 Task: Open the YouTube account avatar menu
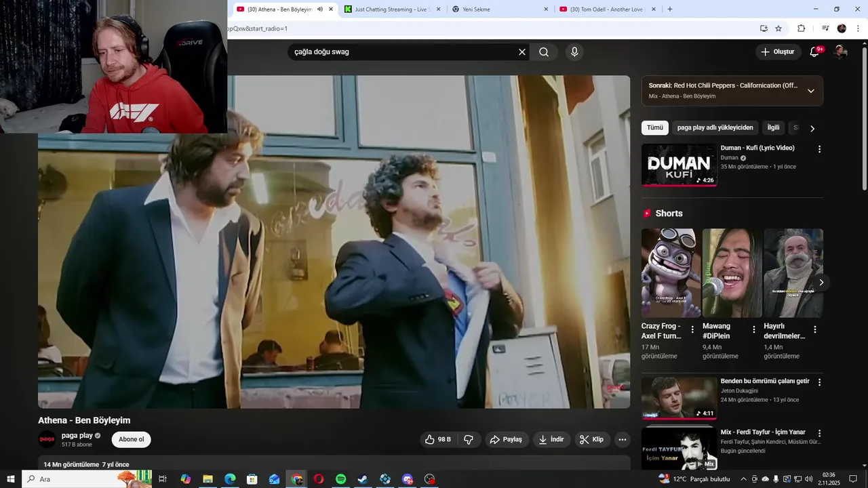[840, 52]
